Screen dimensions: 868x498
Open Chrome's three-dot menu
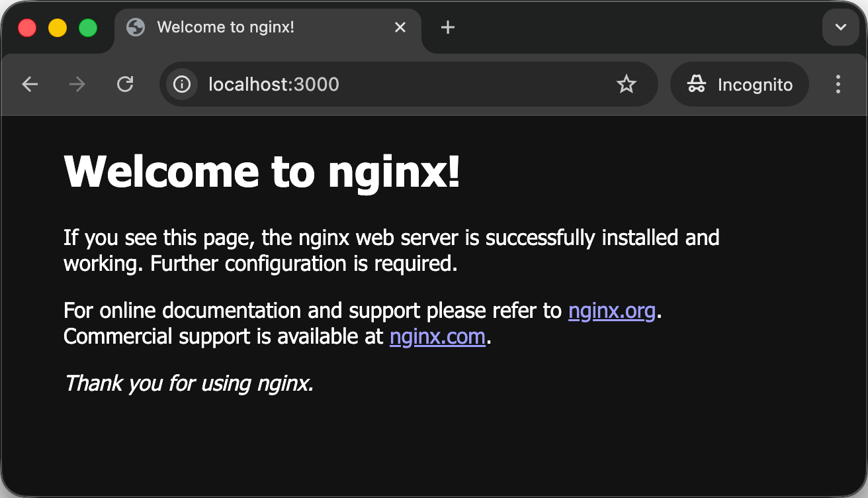[838, 84]
